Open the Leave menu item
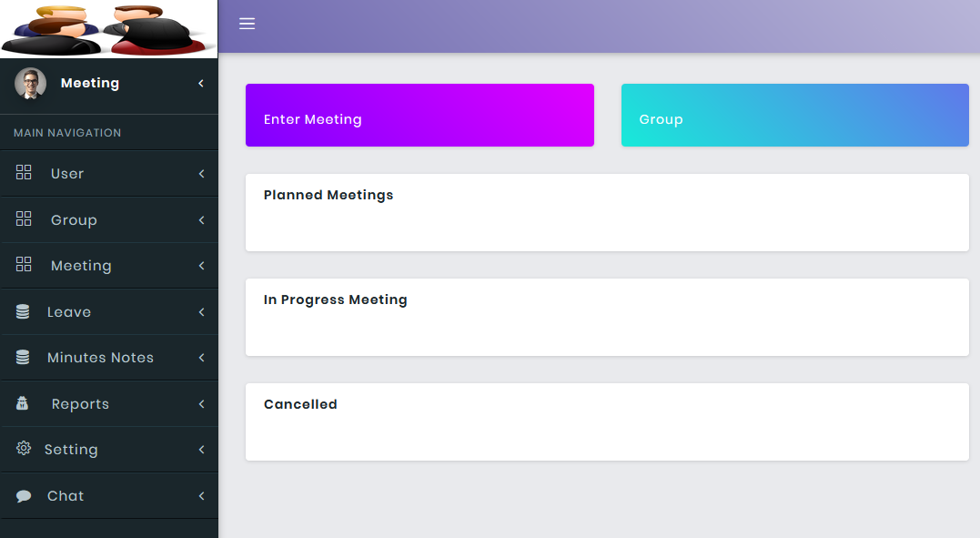 pyautogui.click(x=69, y=312)
